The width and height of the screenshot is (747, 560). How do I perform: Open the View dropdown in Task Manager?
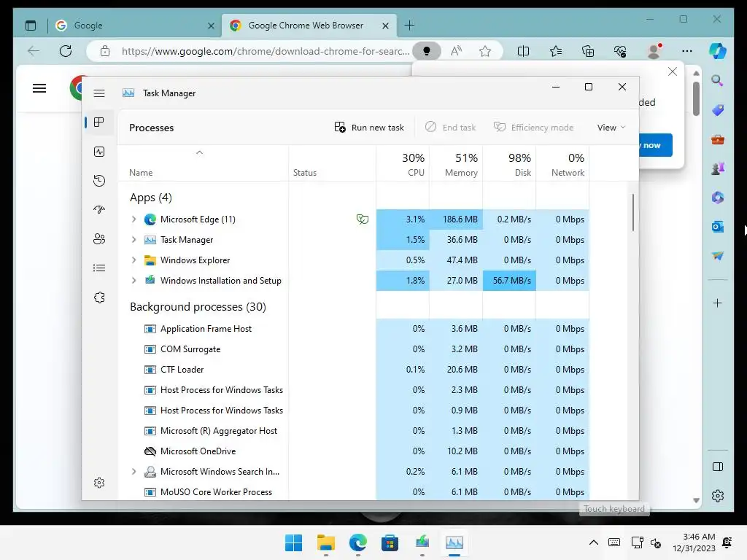(x=611, y=127)
